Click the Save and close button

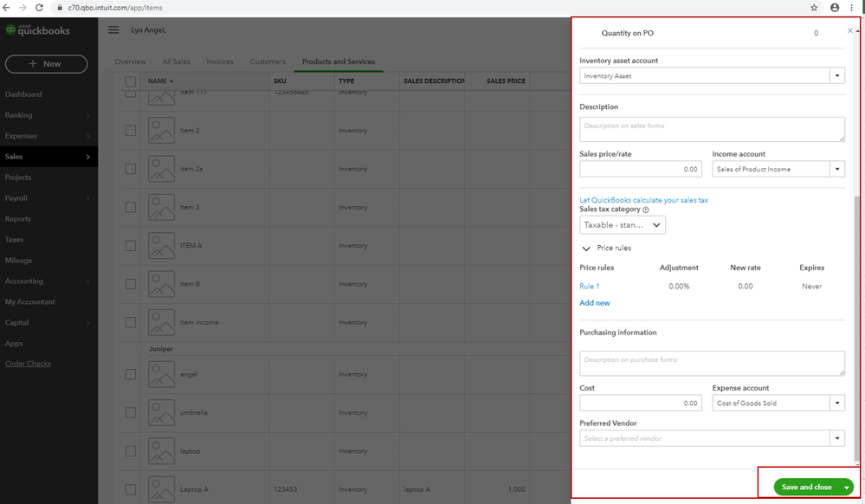click(806, 487)
